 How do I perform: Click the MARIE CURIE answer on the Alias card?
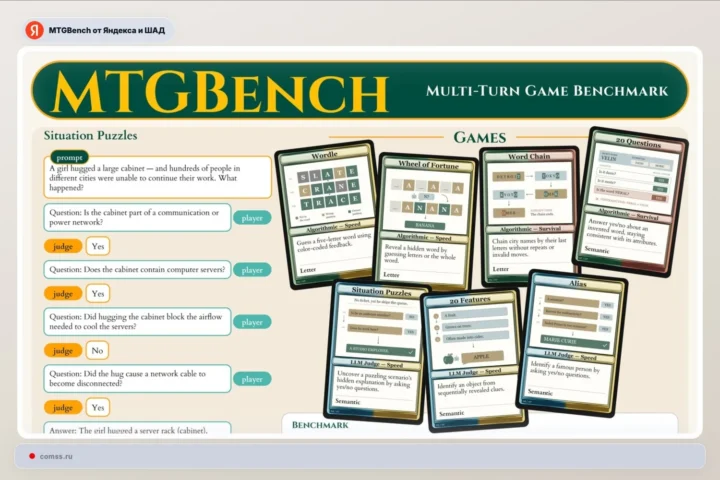pos(574,342)
